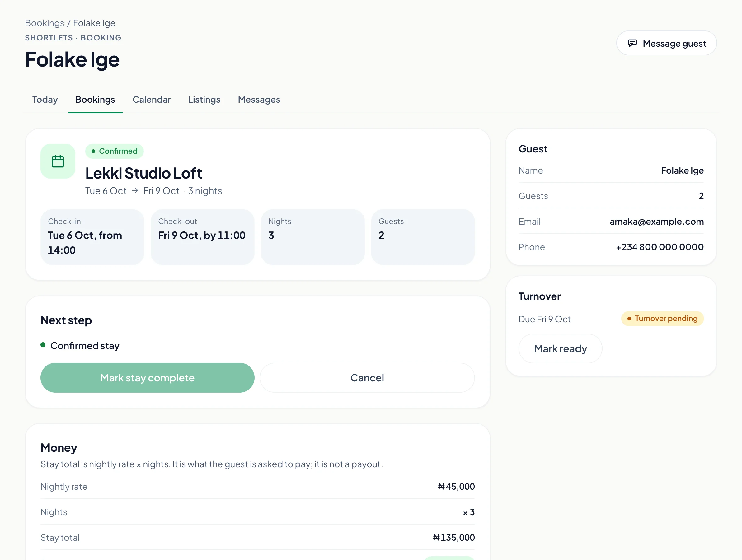Image resolution: width=742 pixels, height=560 pixels.
Task: Click the Bookings breadcrumb link
Action: click(45, 23)
